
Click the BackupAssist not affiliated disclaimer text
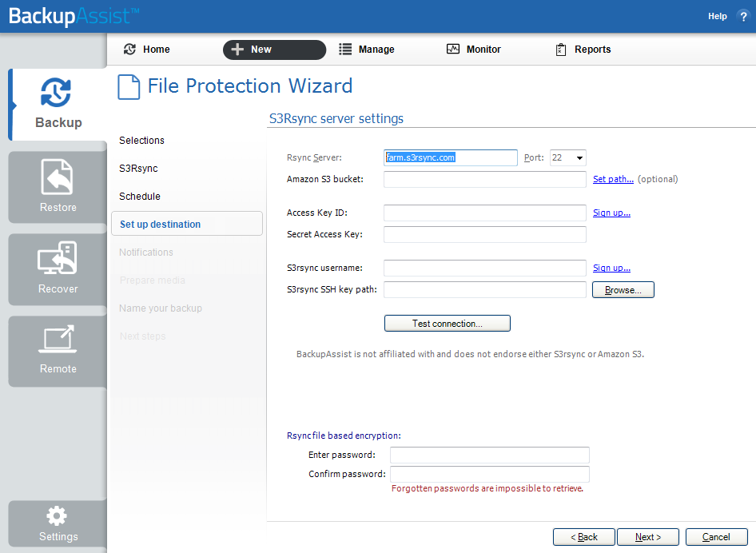470,354
